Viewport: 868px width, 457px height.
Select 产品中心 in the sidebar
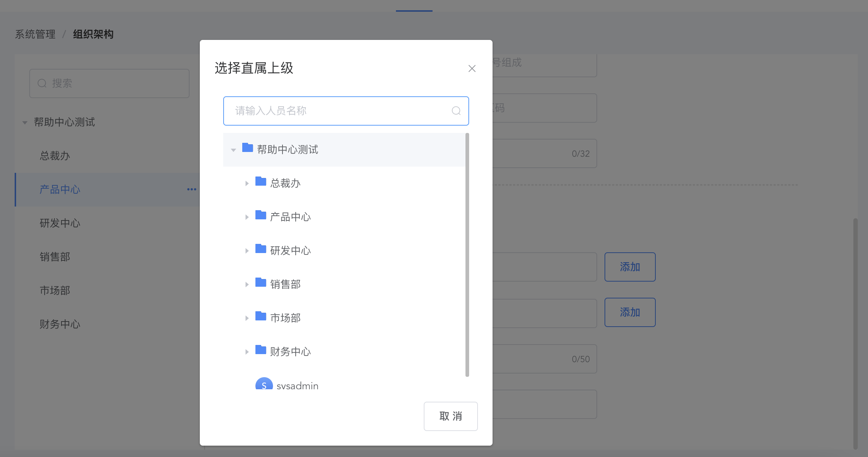60,189
